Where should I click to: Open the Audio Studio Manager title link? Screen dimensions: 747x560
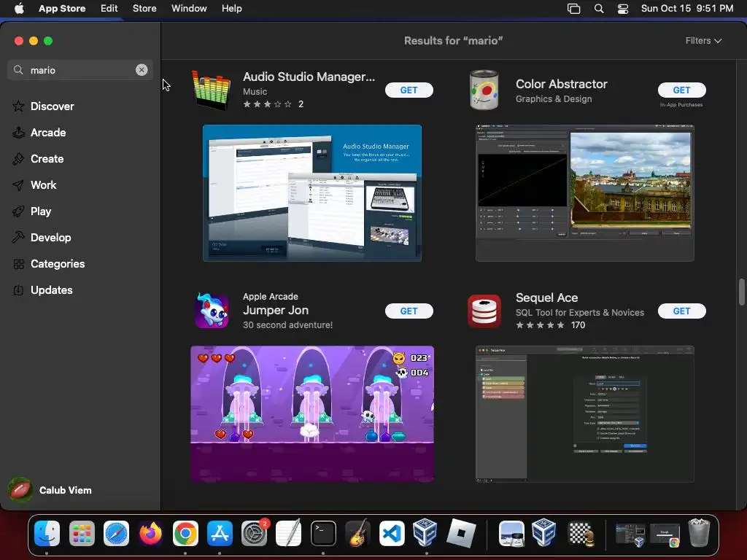[309, 77]
